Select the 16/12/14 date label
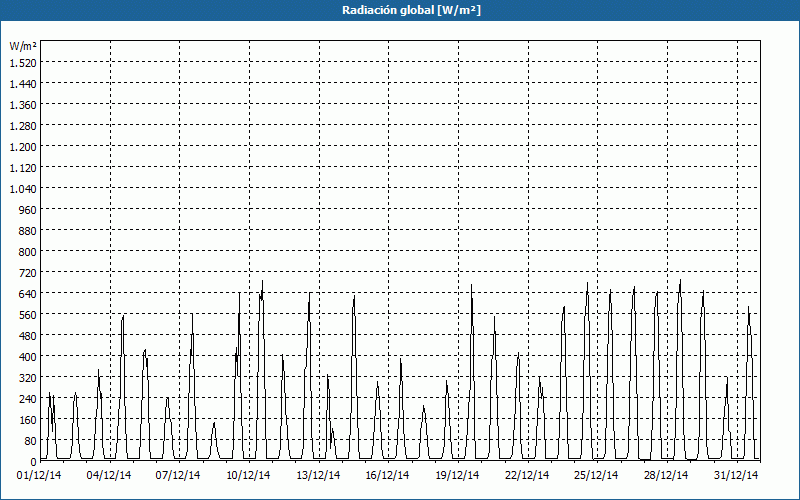The height and width of the screenshot is (500, 800). coord(388,475)
